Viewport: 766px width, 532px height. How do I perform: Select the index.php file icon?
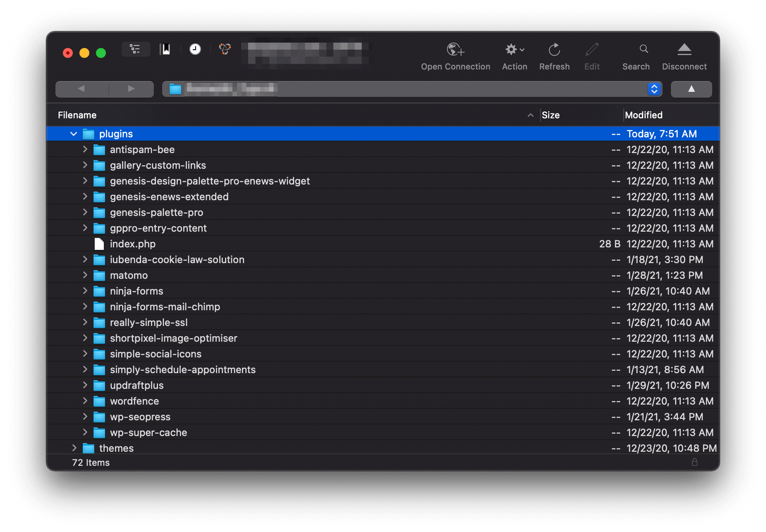tap(99, 244)
